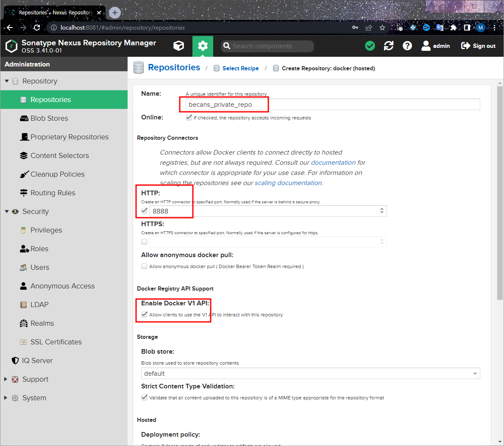
Task: Collapse the Repository tree section
Action: (7, 81)
